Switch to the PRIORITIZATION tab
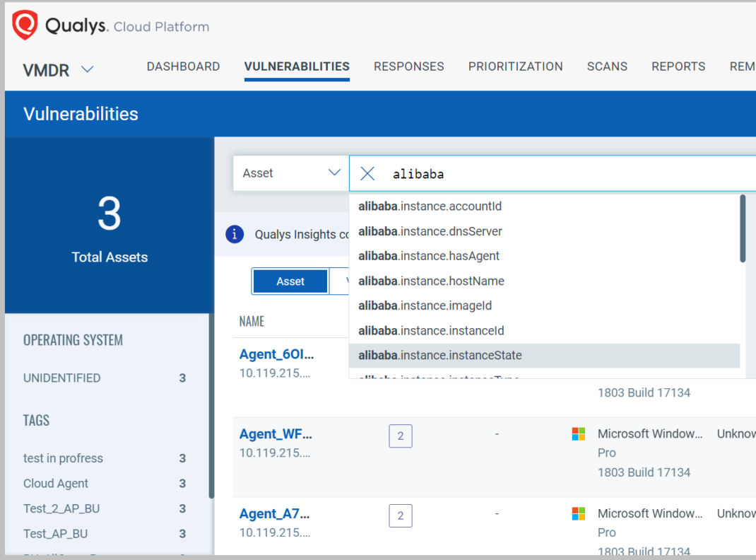Screen dimensions: 756x560 [x=515, y=66]
